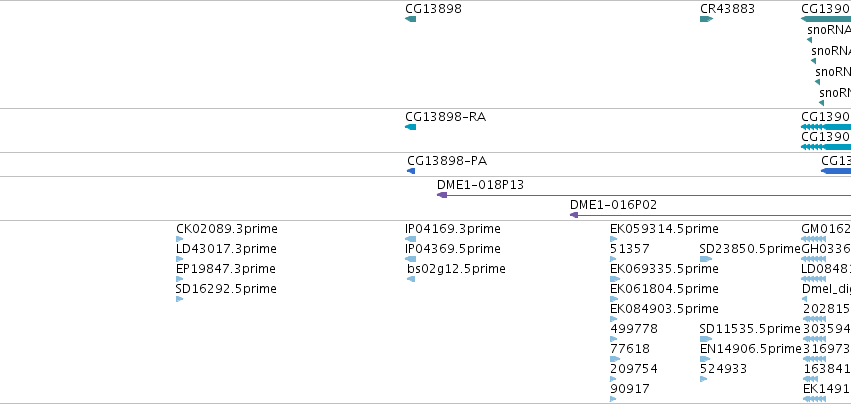This screenshot has width=851, height=404.
Task: Click the CG13898 gene arrow glyph
Action: pos(410,19)
